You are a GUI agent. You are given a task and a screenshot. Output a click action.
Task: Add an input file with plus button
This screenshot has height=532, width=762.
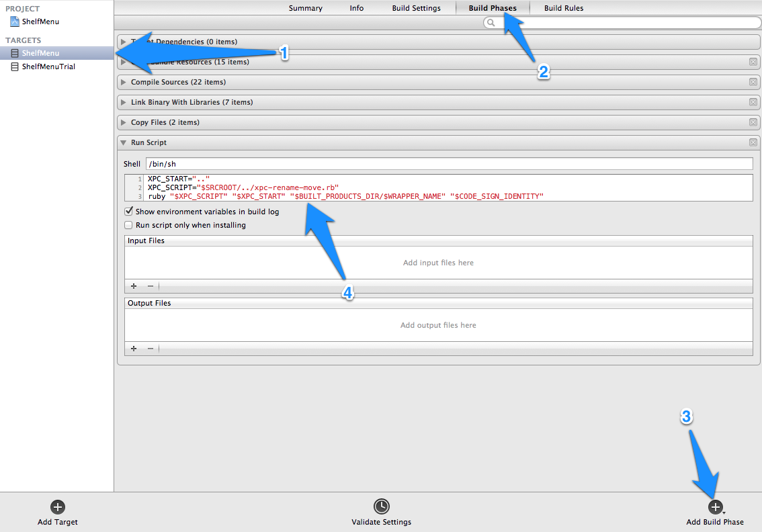tap(134, 286)
